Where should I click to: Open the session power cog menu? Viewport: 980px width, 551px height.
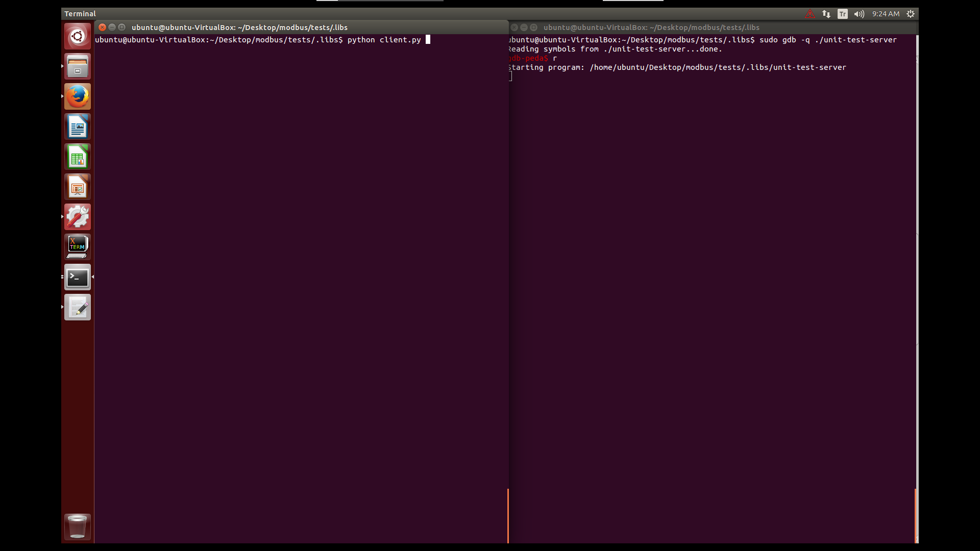coord(911,14)
